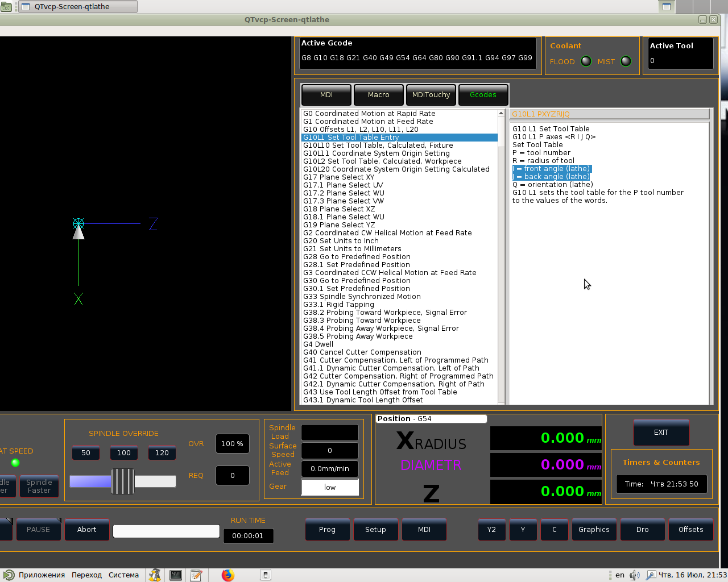Click the MATE logo menu icon

pyautogui.click(x=9, y=575)
